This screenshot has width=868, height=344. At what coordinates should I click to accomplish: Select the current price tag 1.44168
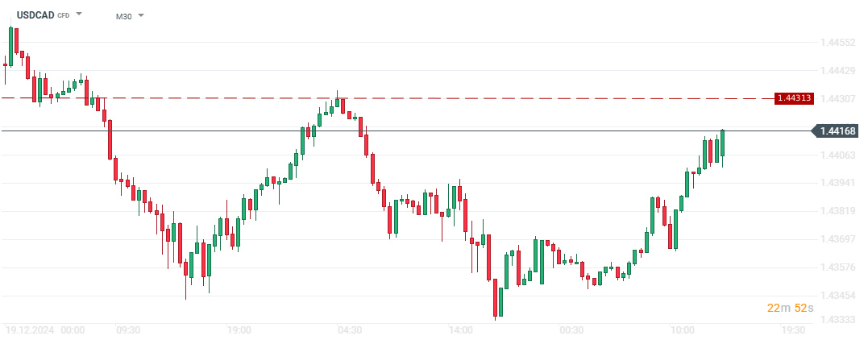tap(837, 131)
